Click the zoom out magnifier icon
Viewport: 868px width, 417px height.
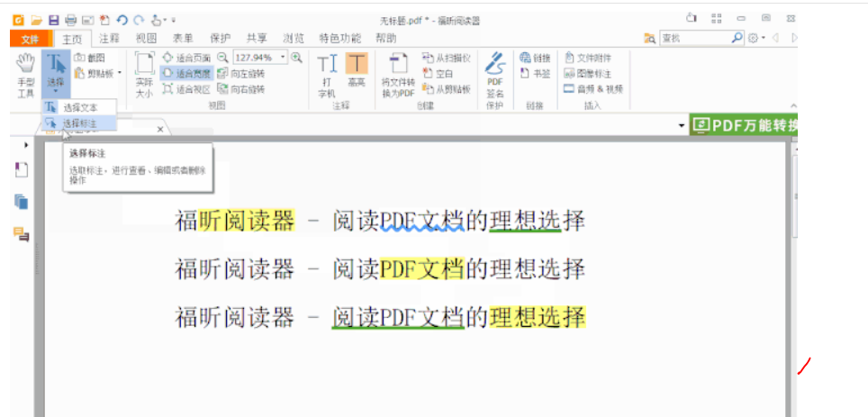coord(222,57)
